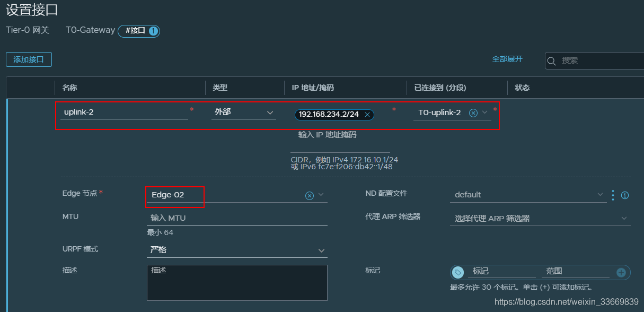This screenshot has width=644, height=312.
Task: Click the uplink-2 name input field
Action: coord(124,112)
